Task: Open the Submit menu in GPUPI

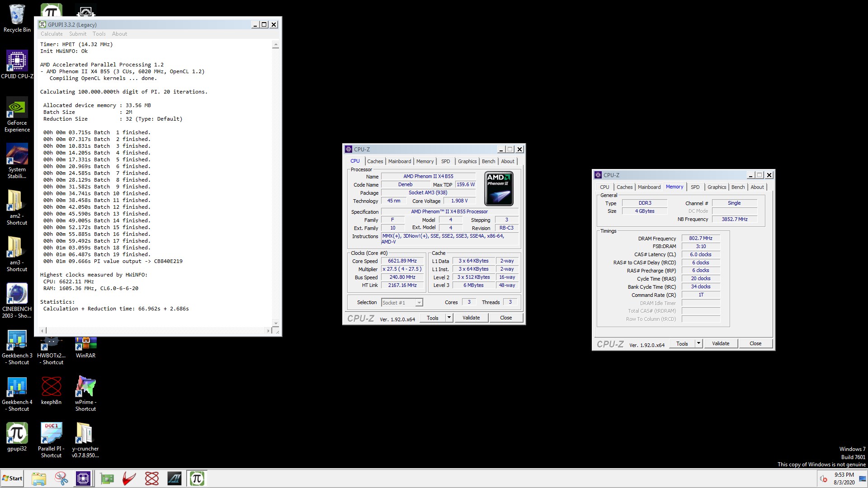Action: 78,34
